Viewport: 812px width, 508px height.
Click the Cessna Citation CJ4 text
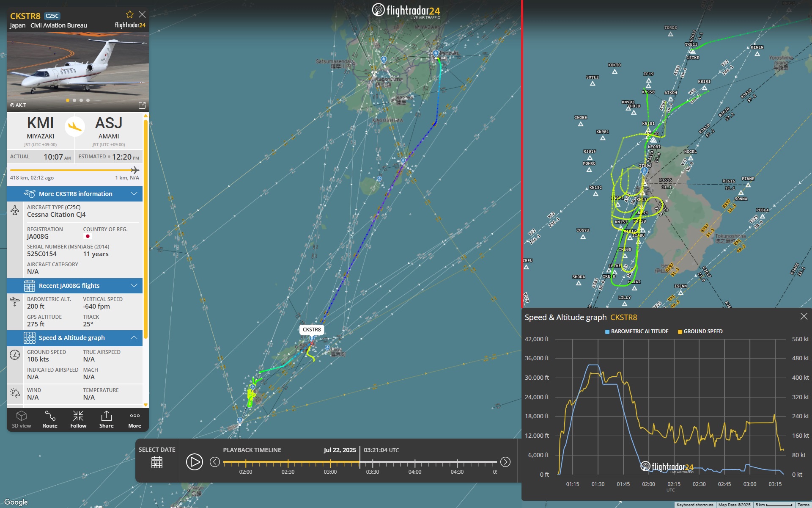tap(56, 215)
